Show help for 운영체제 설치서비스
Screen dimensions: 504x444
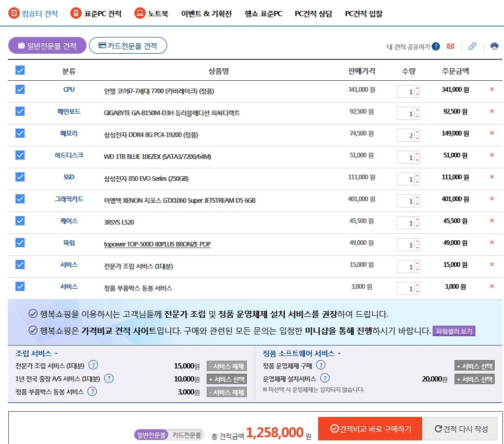pyautogui.click(x=325, y=378)
